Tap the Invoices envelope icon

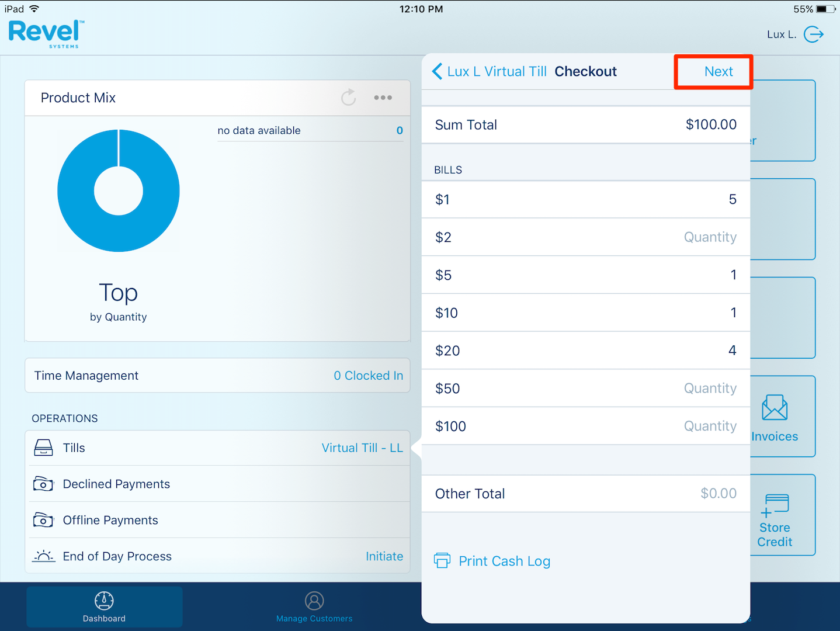[774, 407]
